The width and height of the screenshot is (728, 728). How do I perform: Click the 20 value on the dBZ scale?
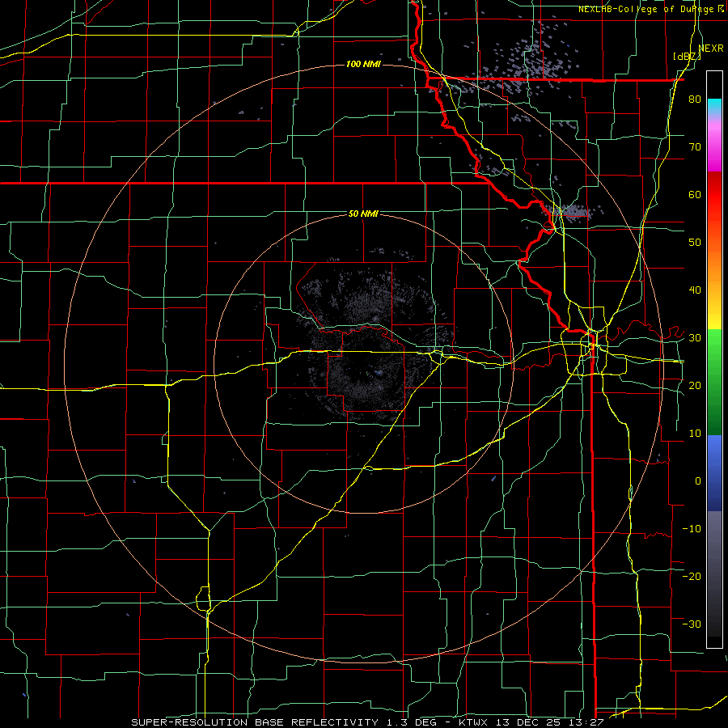click(695, 385)
